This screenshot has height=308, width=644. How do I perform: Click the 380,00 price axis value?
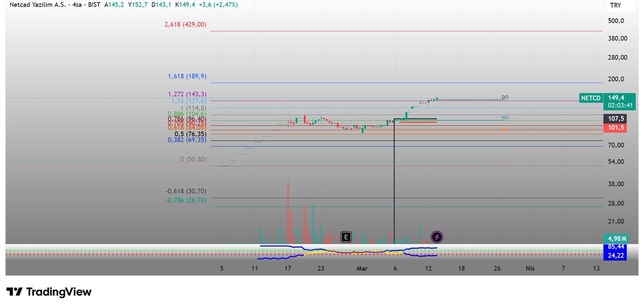coord(617,39)
